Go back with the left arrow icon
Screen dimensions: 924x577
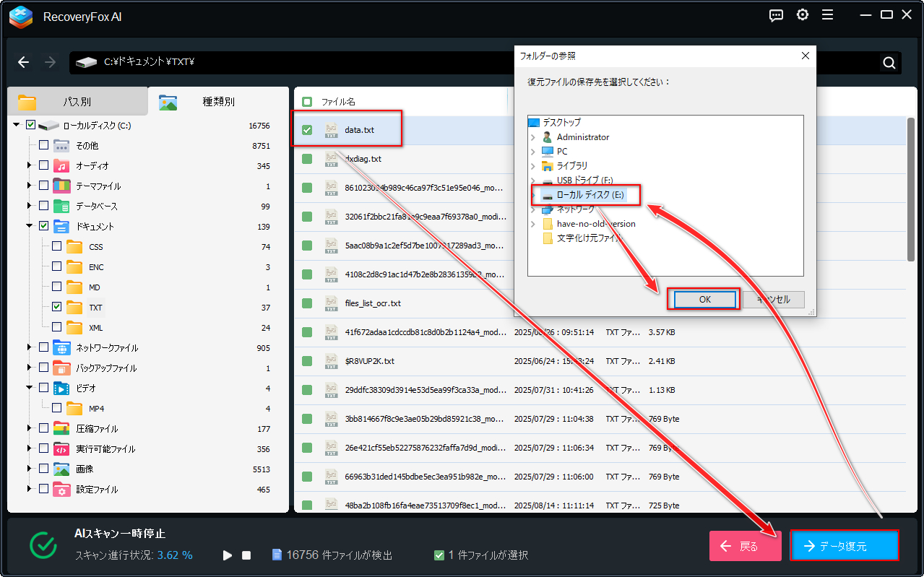[23, 62]
